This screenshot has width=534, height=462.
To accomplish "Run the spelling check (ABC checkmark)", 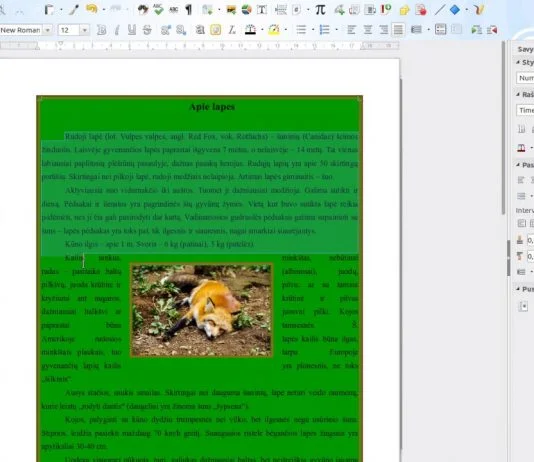I will [x=158, y=10].
